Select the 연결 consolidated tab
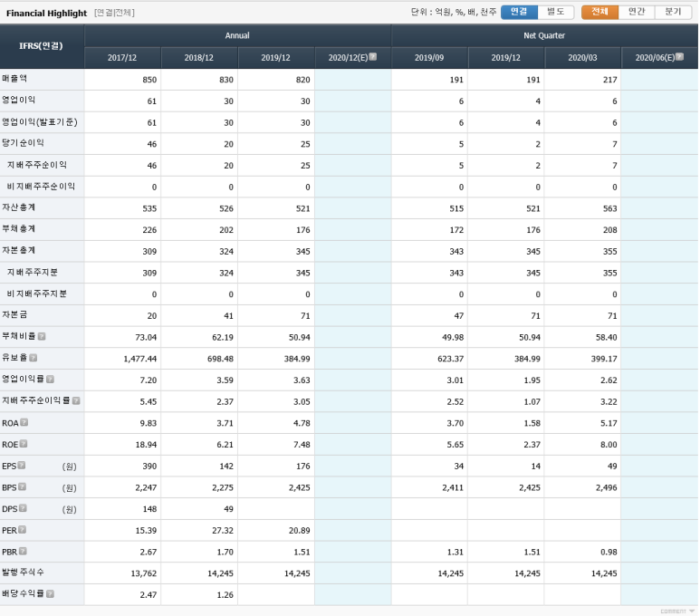700x616 pixels. click(x=519, y=12)
